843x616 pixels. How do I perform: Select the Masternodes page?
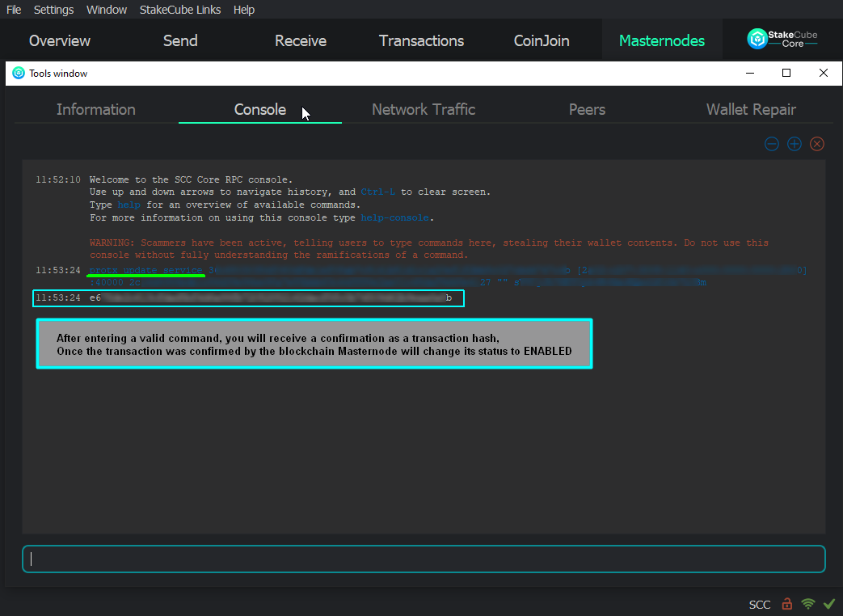[662, 41]
